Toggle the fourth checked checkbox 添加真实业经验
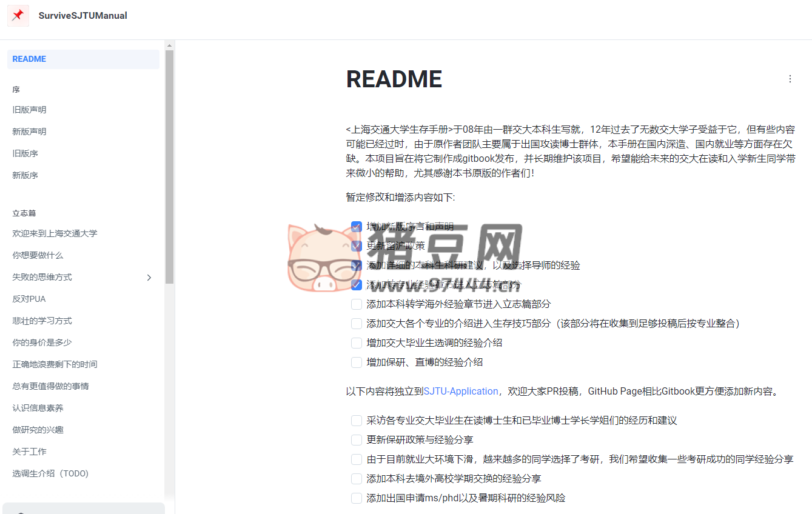Image resolution: width=812 pixels, height=514 pixels. (x=357, y=285)
